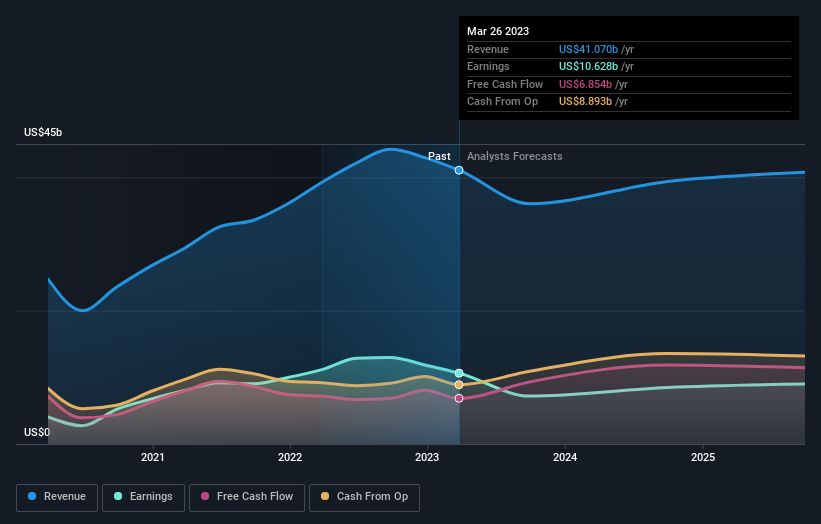The width and height of the screenshot is (821, 524).
Task: Click the tooltip date 'Mar 26 2023'
Action: coord(498,31)
